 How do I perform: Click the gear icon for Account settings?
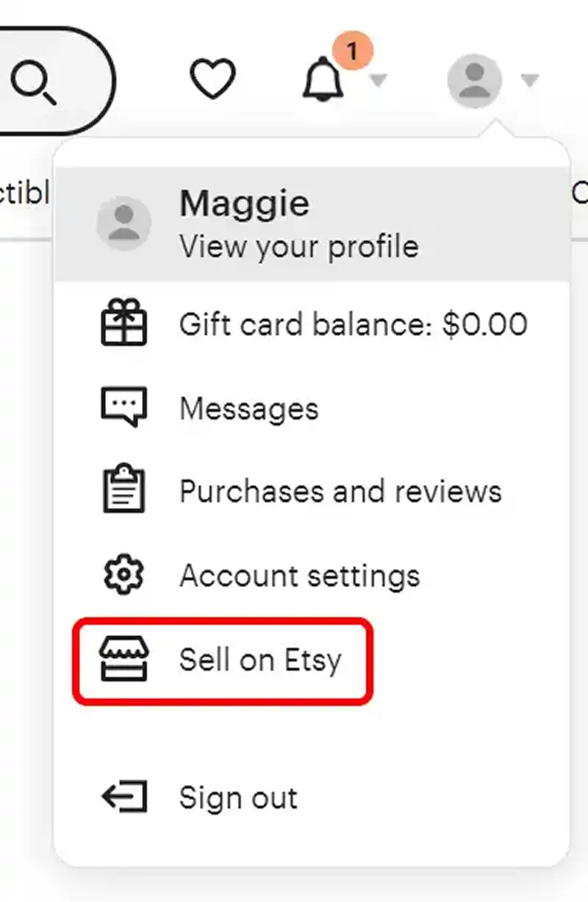point(125,573)
